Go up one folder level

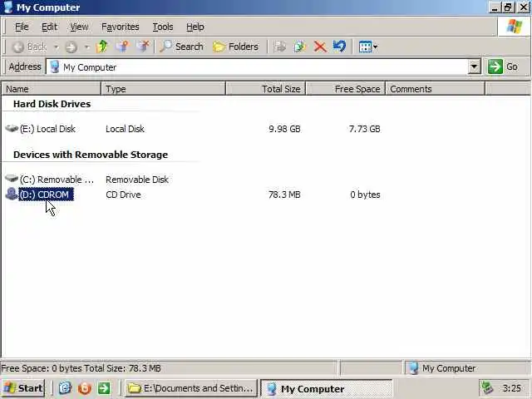click(x=101, y=47)
